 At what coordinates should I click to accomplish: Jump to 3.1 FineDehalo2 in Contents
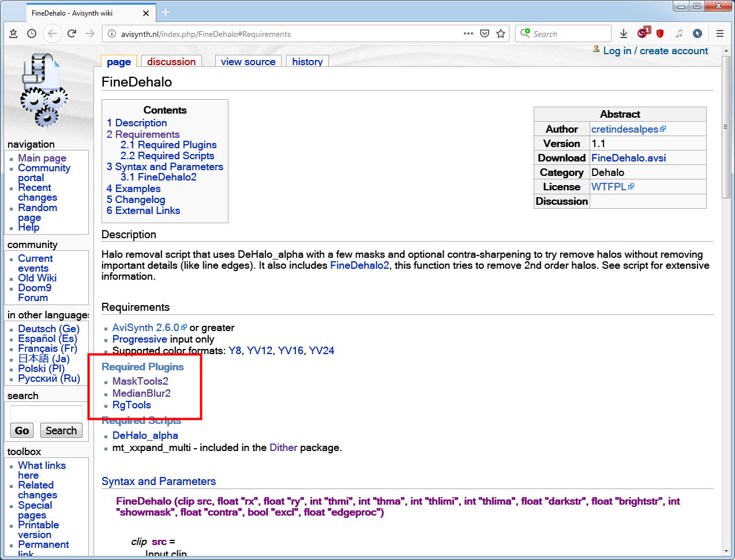[159, 177]
